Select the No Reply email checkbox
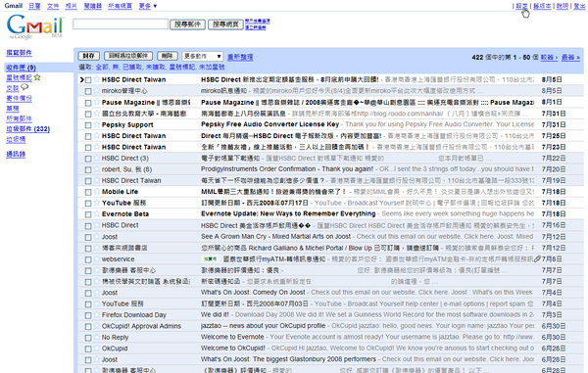This screenshot has height=373, width=588. click(x=88, y=338)
